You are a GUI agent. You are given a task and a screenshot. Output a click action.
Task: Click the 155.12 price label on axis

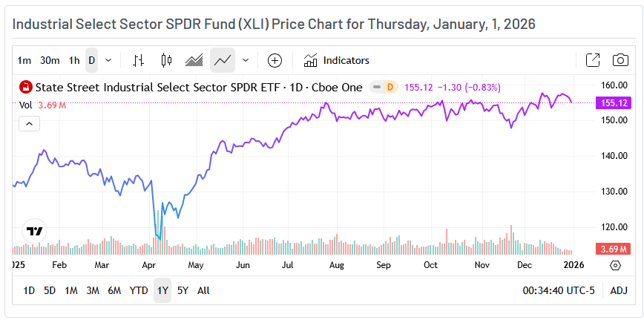click(x=613, y=102)
